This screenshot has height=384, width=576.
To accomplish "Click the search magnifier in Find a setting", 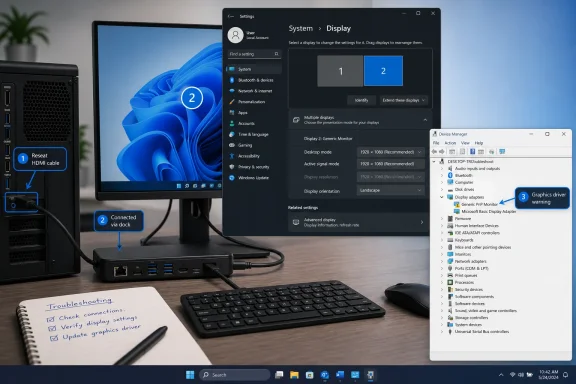I will pos(277,54).
